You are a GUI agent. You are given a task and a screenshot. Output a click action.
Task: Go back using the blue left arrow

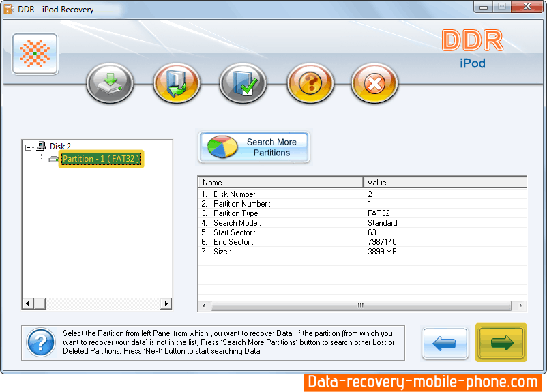[445, 342]
